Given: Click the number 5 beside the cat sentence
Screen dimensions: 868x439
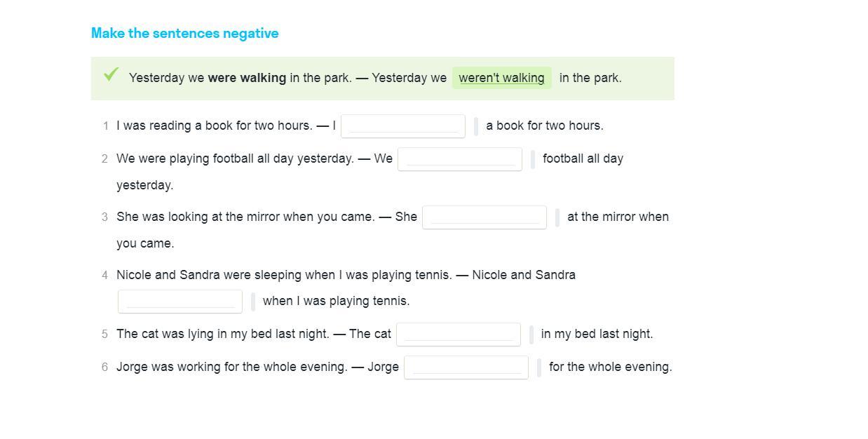Looking at the screenshot, I should point(104,335).
